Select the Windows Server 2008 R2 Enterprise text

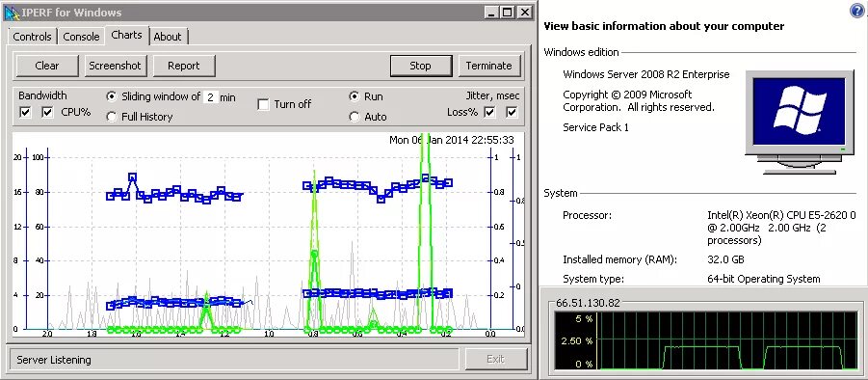click(646, 74)
